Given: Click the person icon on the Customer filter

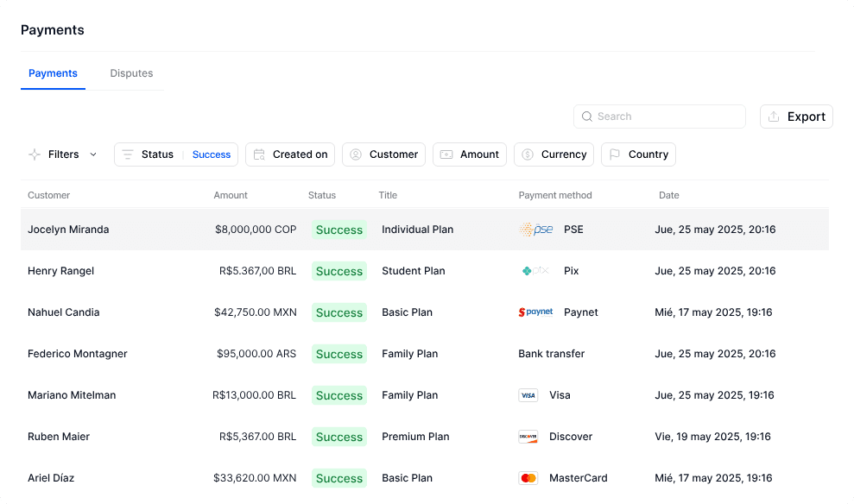Looking at the screenshot, I should pyautogui.click(x=356, y=154).
